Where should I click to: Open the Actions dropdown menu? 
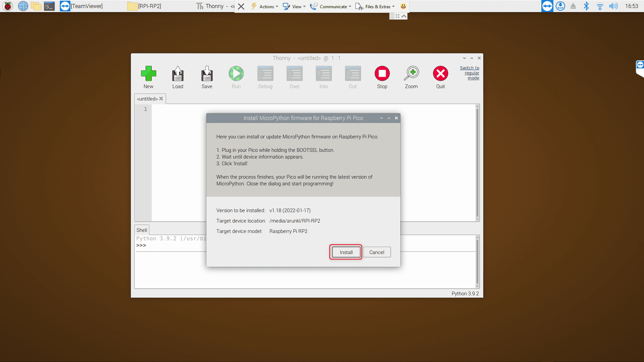265,6
